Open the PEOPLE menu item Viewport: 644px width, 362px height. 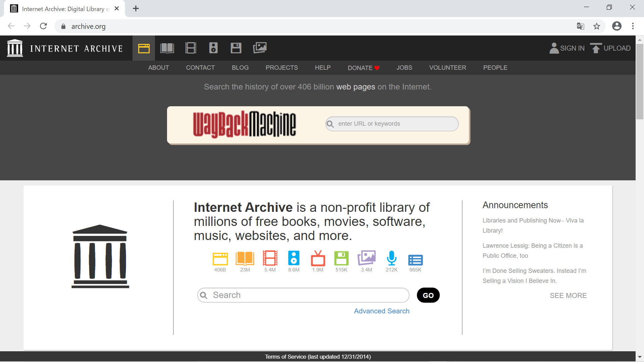pos(495,68)
